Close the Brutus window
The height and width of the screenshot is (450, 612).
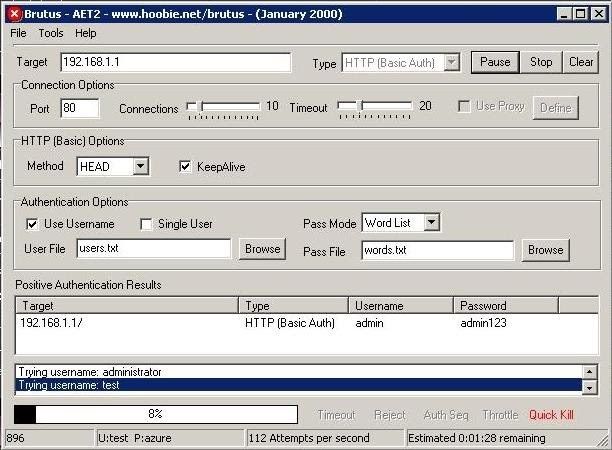pos(598,14)
